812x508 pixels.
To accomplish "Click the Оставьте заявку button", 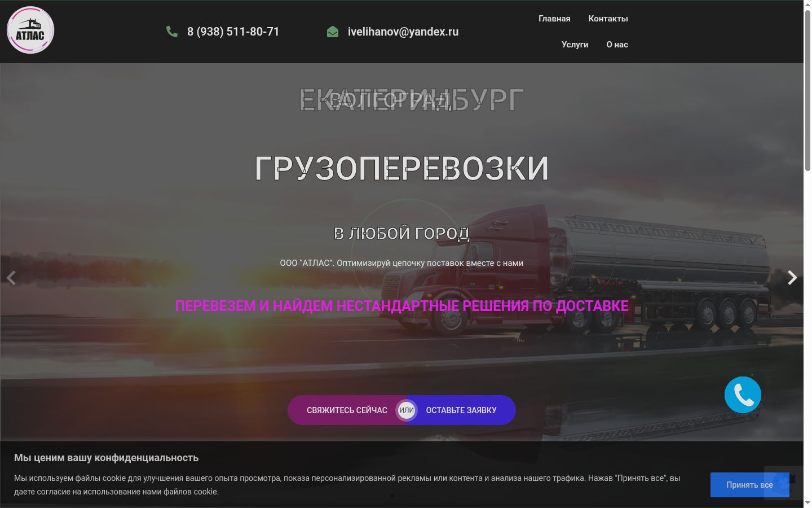I will 461,410.
